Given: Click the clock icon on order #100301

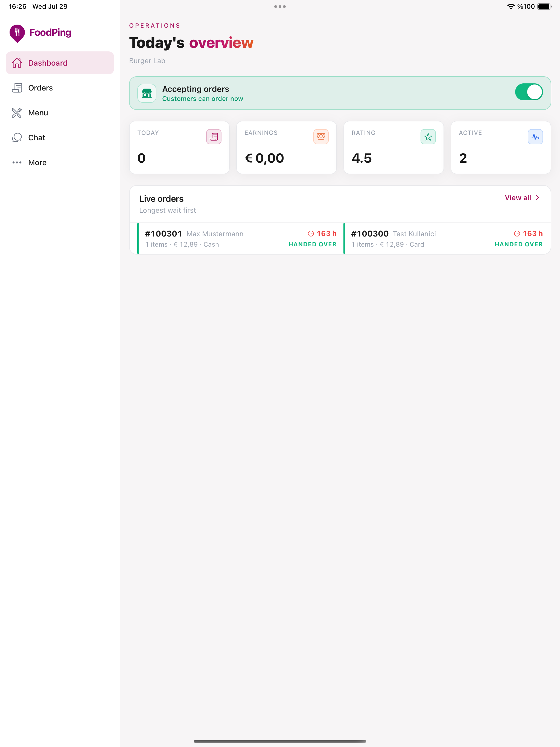Looking at the screenshot, I should coord(311,234).
